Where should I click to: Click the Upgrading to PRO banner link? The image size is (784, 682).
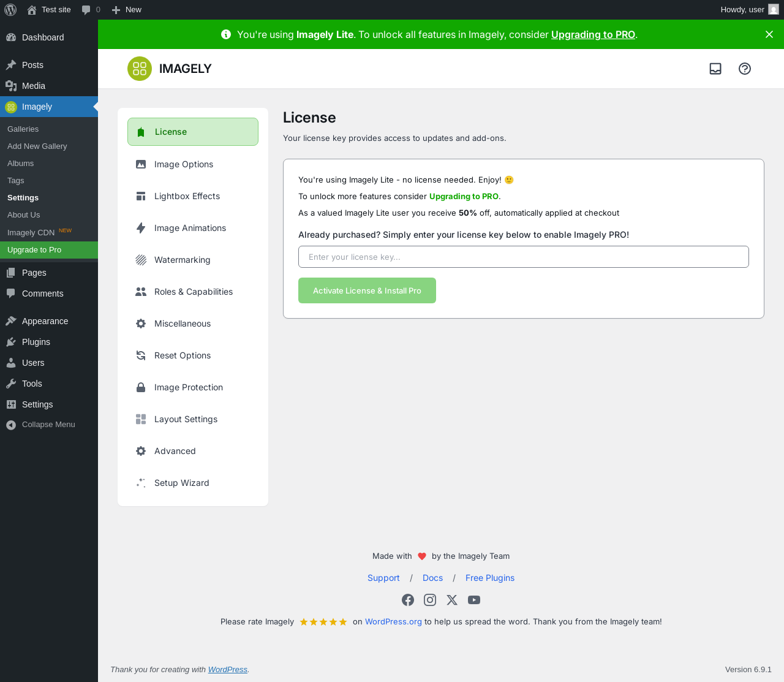(593, 34)
